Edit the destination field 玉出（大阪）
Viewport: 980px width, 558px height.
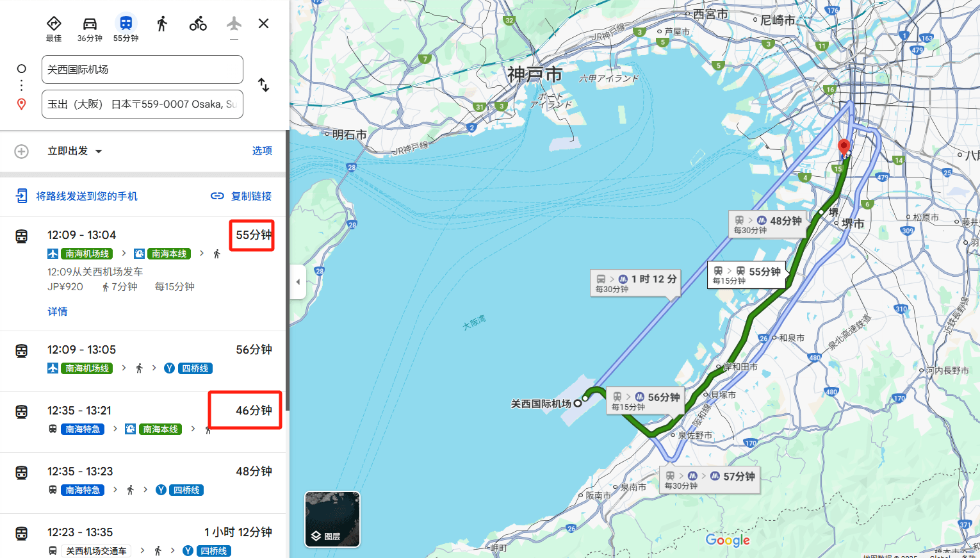(142, 104)
